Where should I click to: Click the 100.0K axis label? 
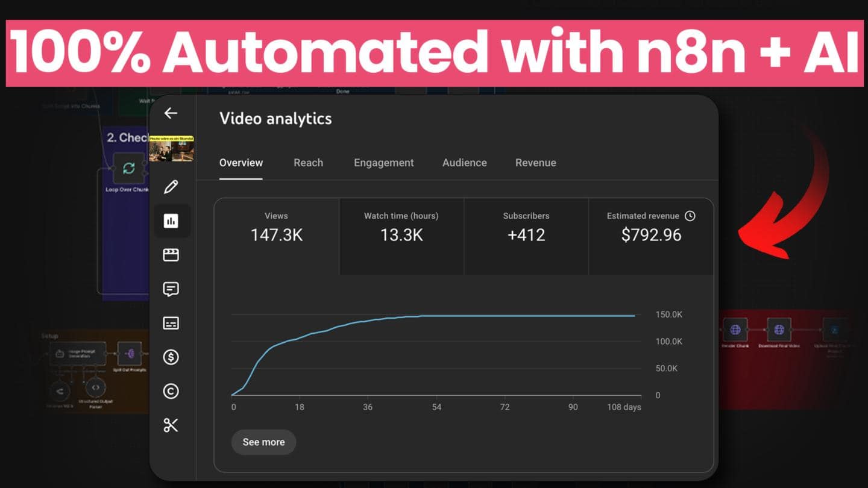coord(669,342)
